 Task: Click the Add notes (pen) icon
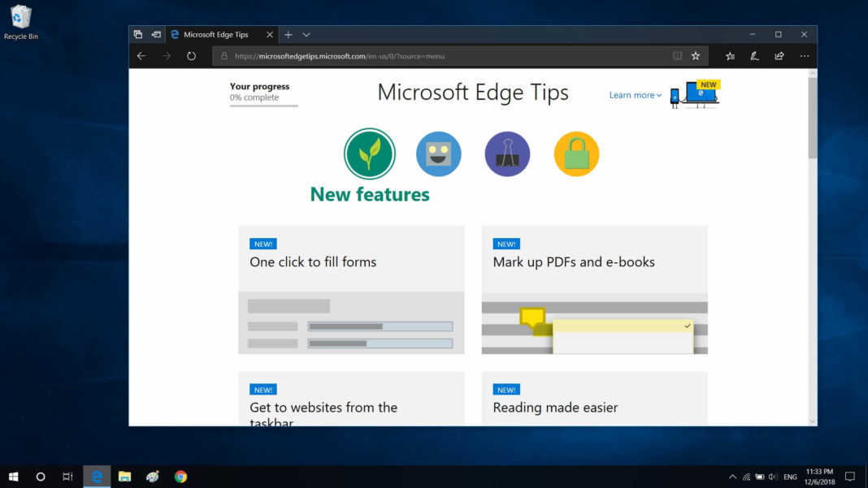[x=753, y=55]
